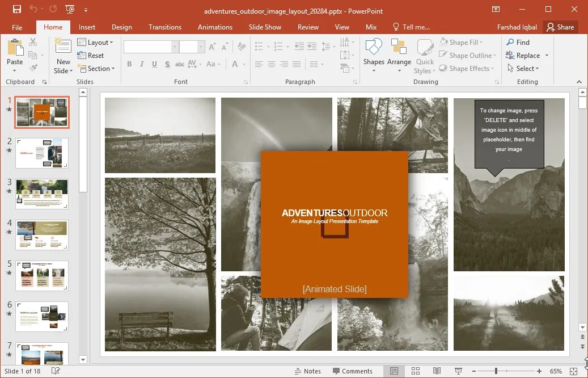This screenshot has height=378, width=588.
Task: Click Increase List Level icon
Action: pyautogui.click(x=312, y=47)
